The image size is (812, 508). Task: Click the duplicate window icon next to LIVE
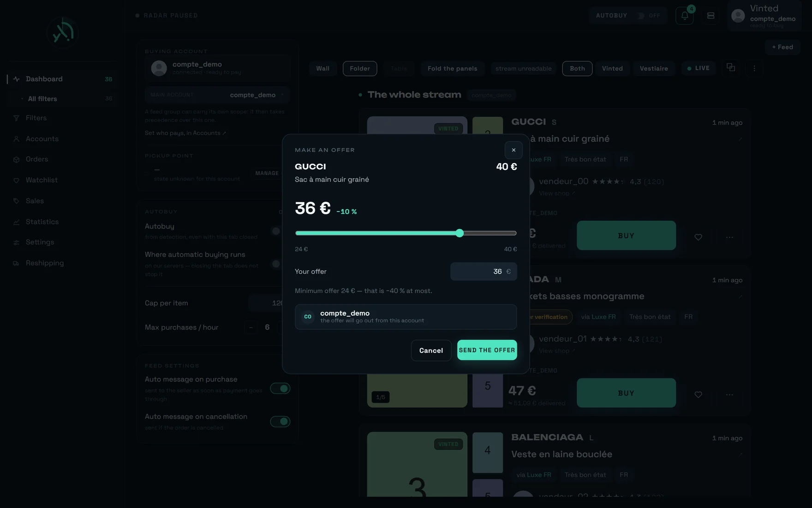(731, 67)
